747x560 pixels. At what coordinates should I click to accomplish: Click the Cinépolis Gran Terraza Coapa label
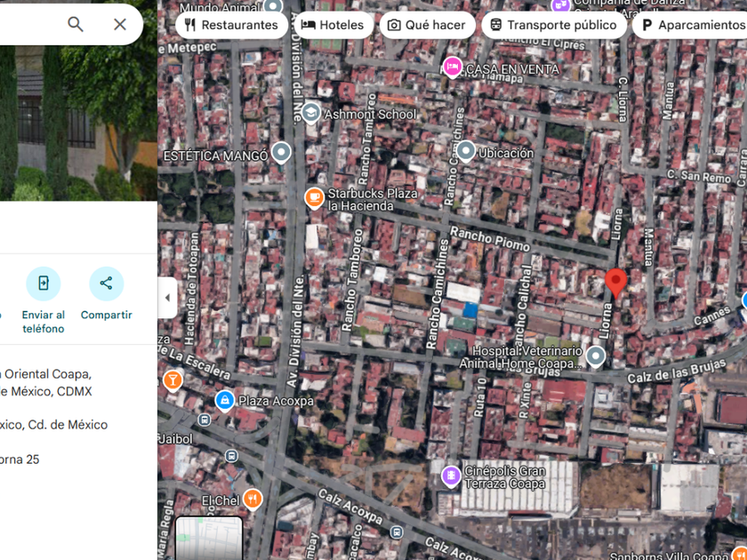[504, 477]
